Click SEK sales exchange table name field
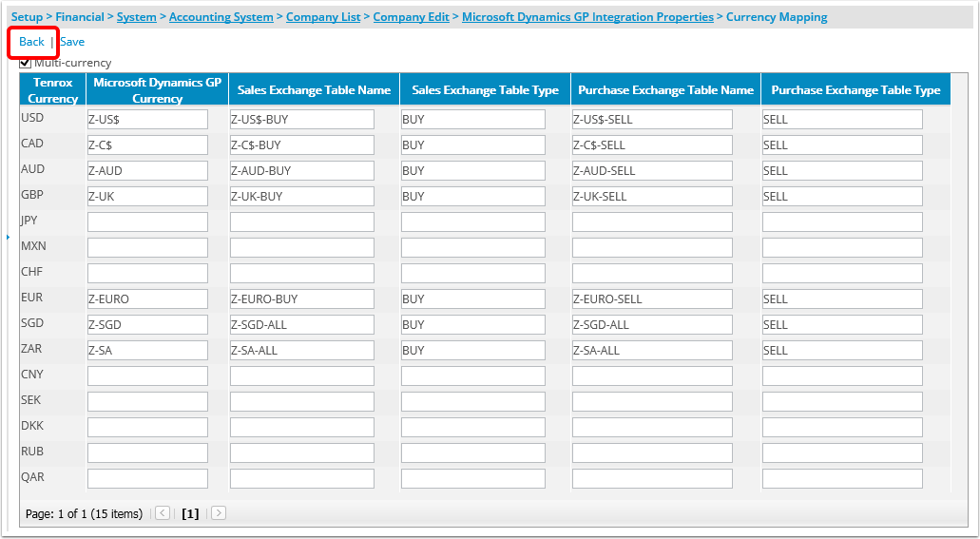The image size is (980, 539). click(302, 401)
